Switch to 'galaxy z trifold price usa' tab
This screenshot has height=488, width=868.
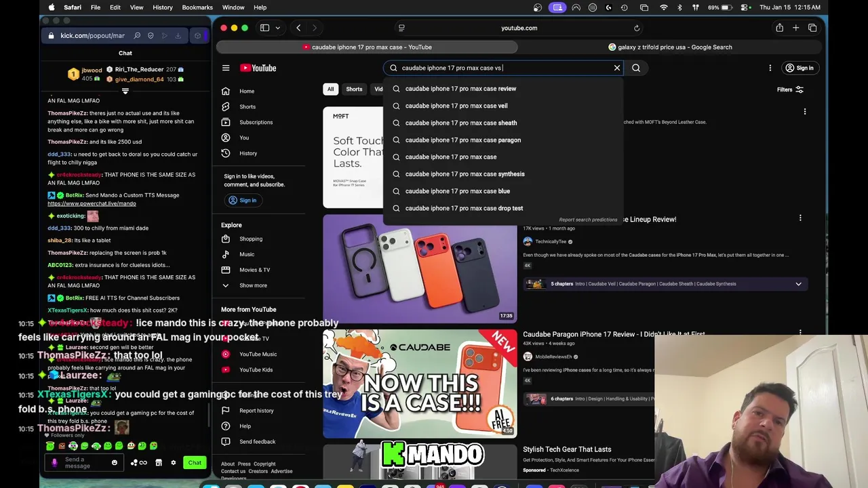point(670,47)
